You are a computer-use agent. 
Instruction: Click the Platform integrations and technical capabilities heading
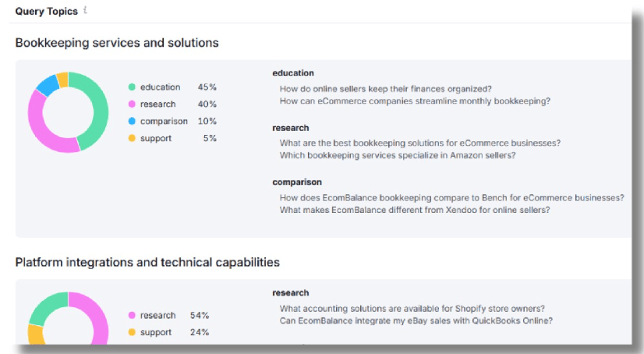(x=147, y=263)
